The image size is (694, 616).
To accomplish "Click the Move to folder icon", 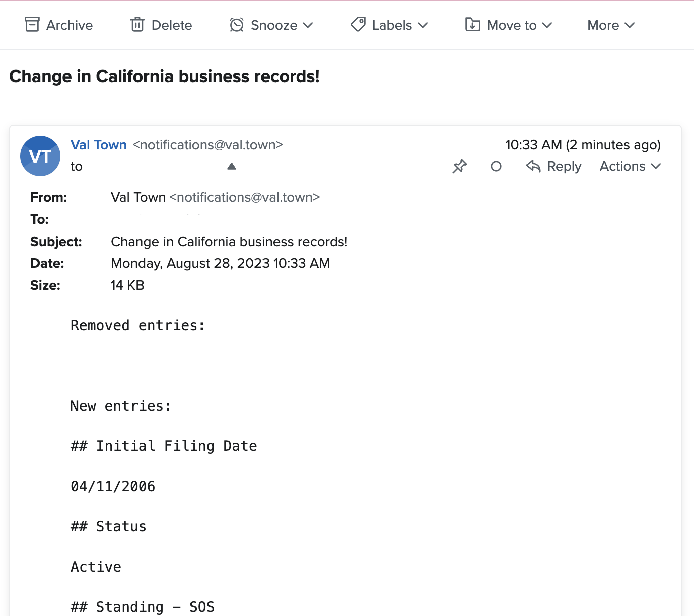I will click(472, 25).
